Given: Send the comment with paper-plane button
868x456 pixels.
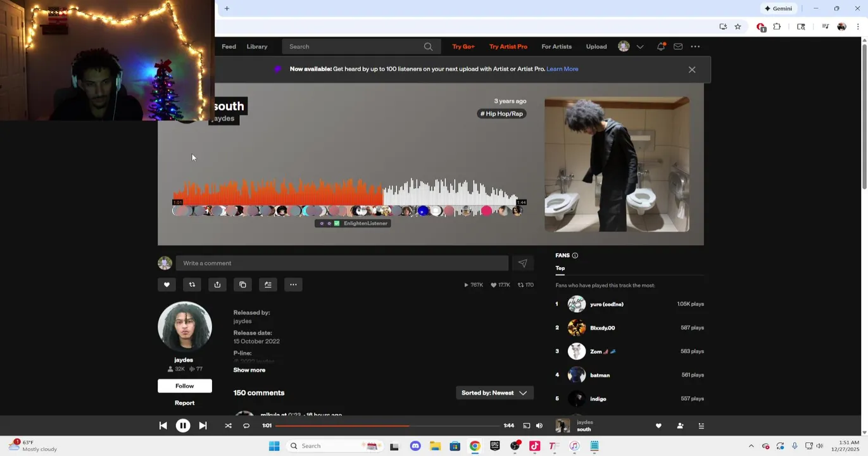Looking at the screenshot, I should point(522,263).
